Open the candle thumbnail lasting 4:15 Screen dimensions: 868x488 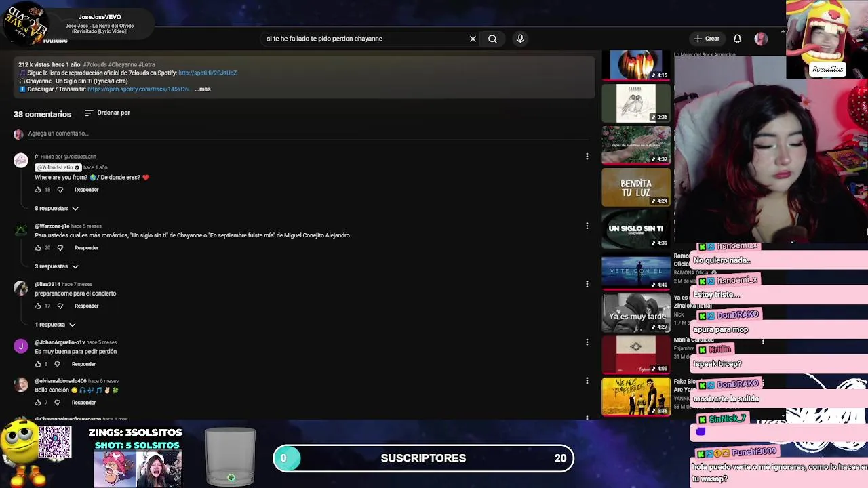[636, 65]
